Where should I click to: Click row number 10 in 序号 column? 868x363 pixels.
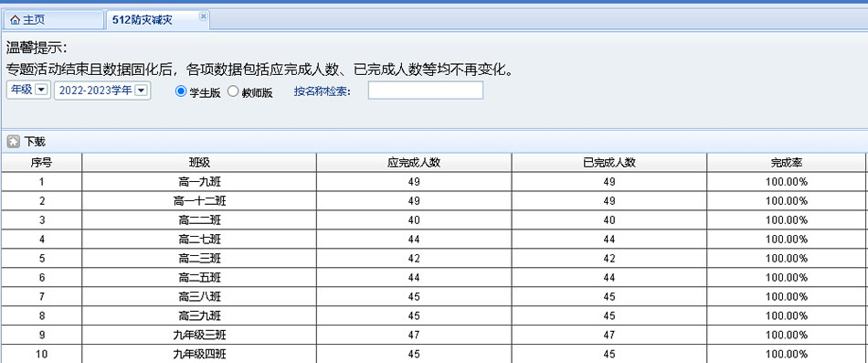[41, 354]
